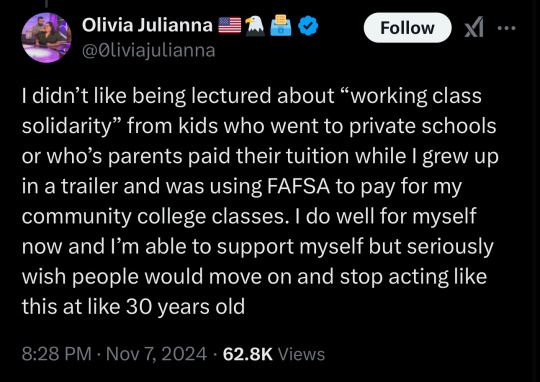The height and width of the screenshot is (382, 540).
Task: Click the Views label next to count
Action: [301, 354]
